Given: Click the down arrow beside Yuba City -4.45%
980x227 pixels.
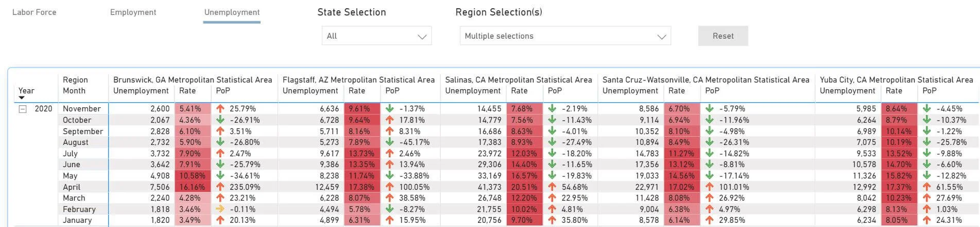Looking at the screenshot, I should tap(927, 109).
